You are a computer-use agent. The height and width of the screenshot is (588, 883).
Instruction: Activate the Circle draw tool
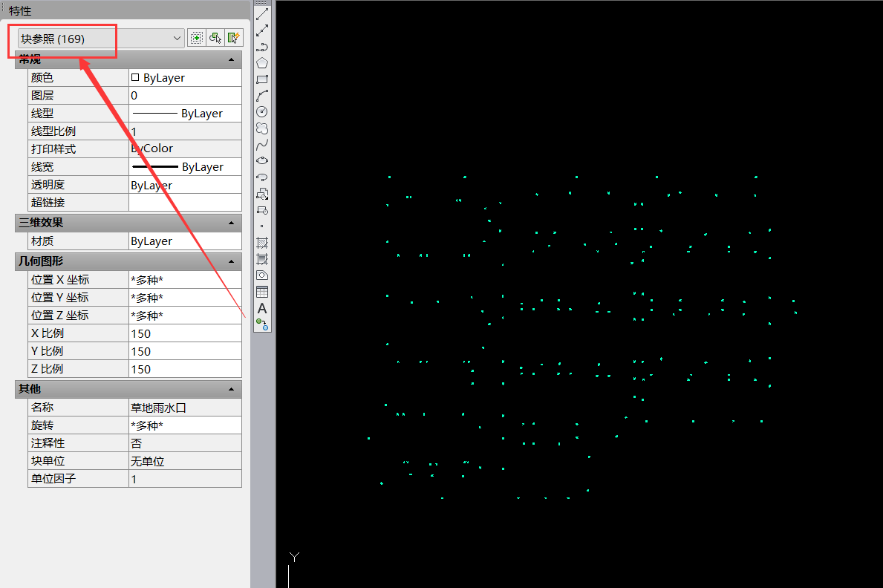click(x=261, y=111)
